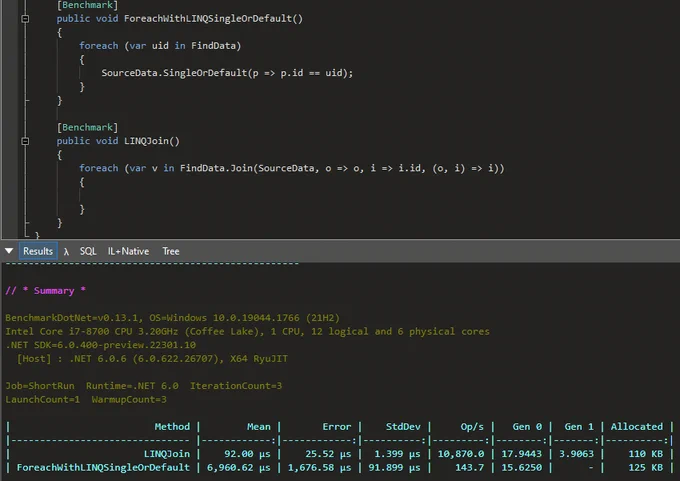Click the 143.7 Op/s value

click(x=470, y=468)
